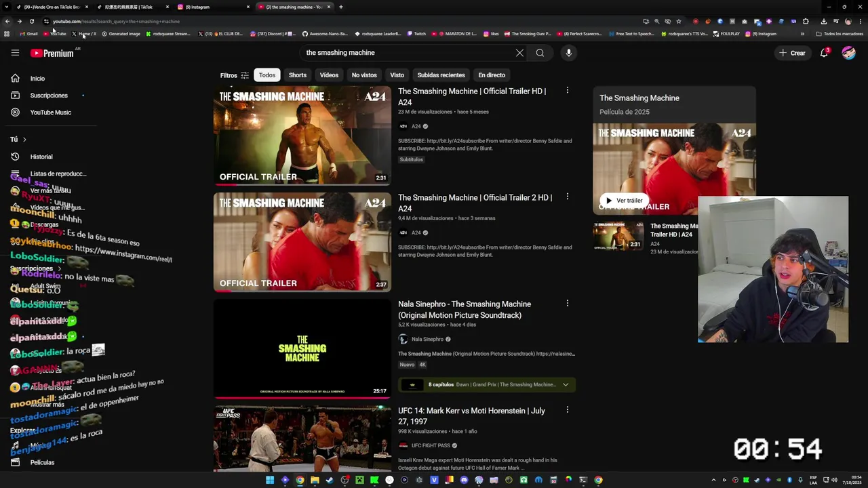
Task: Open browser downloads icon
Action: (824, 21)
